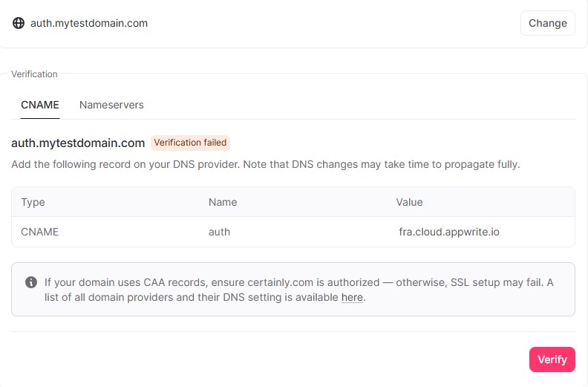Open the Nameservers tab

tap(111, 105)
